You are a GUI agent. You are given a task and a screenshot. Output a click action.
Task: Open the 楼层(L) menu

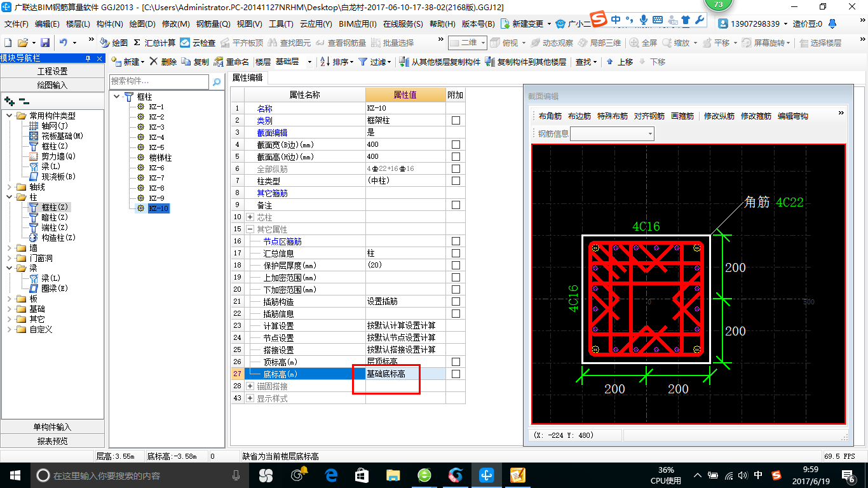pyautogui.click(x=78, y=24)
